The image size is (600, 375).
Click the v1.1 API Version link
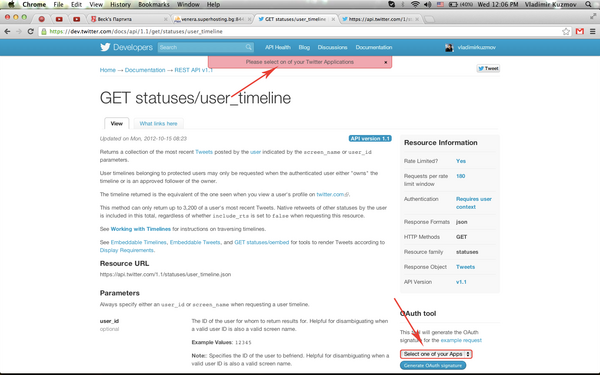(461, 282)
